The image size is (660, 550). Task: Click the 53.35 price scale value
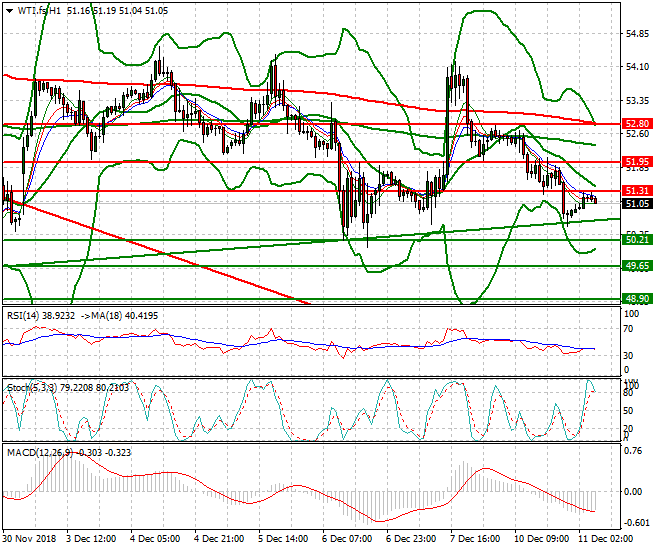point(637,101)
